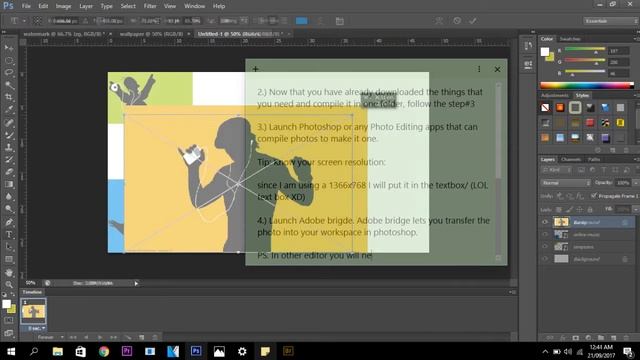The width and height of the screenshot is (640, 360).
Task: Select the Eraser tool
Action: (x=9, y=171)
